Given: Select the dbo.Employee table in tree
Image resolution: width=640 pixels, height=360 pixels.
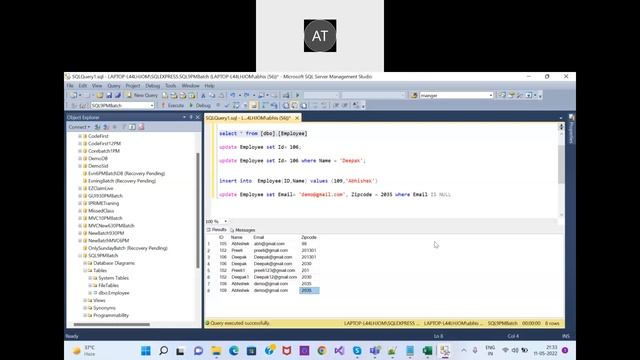Looking at the screenshot, I should (113, 293).
